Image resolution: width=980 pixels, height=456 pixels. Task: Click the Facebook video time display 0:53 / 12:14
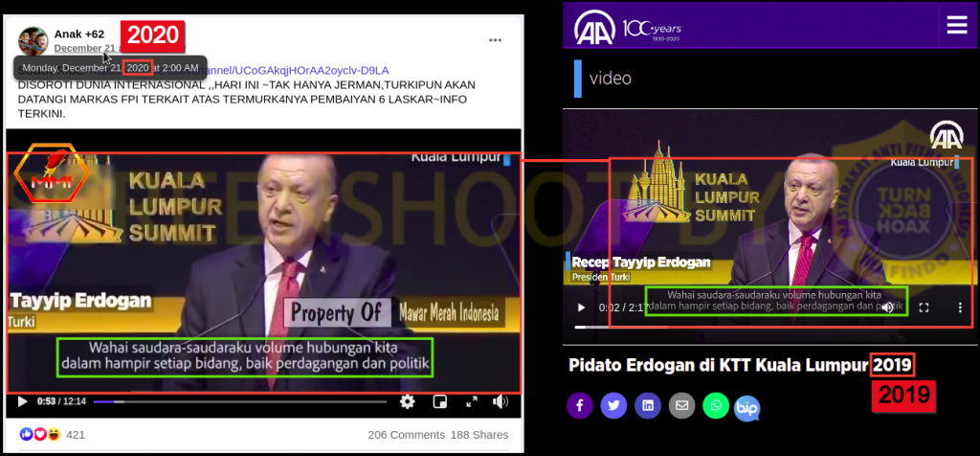[61, 401]
